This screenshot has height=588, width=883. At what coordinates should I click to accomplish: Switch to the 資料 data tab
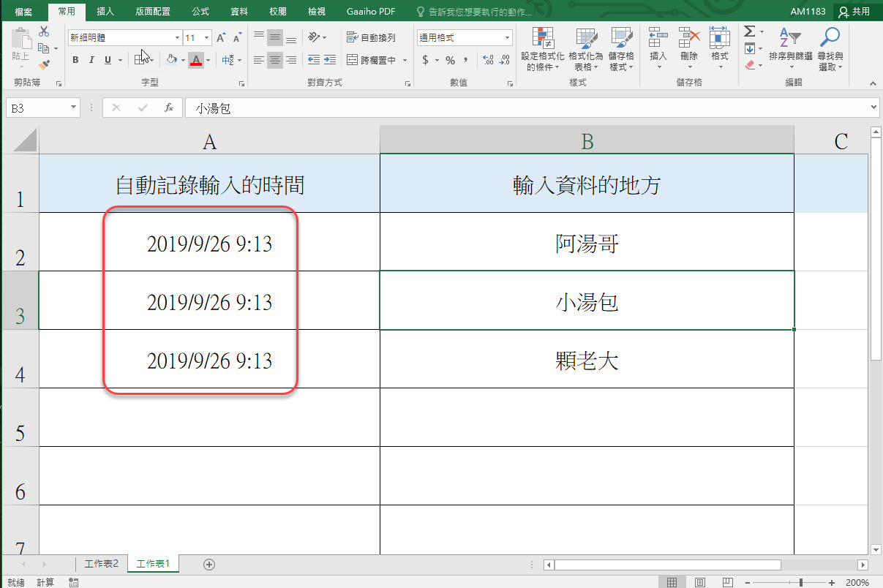tap(238, 11)
